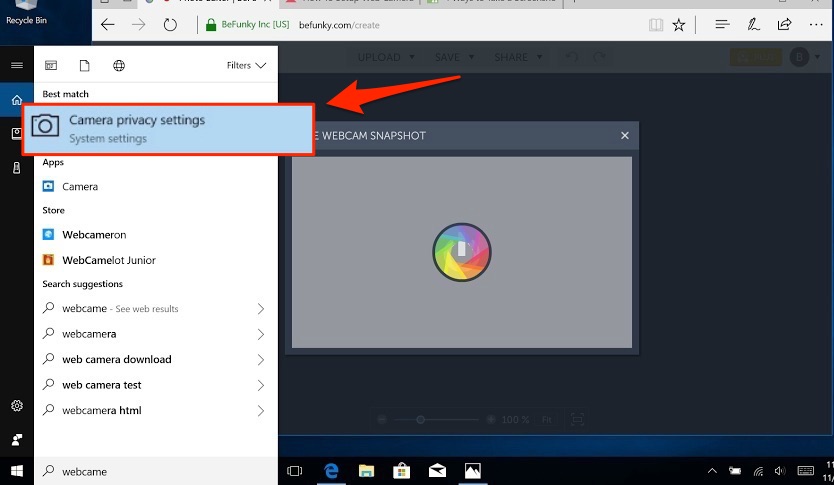Close the Webcam Snapshot dialog
Viewport: 834px width, 485px height.
click(625, 136)
